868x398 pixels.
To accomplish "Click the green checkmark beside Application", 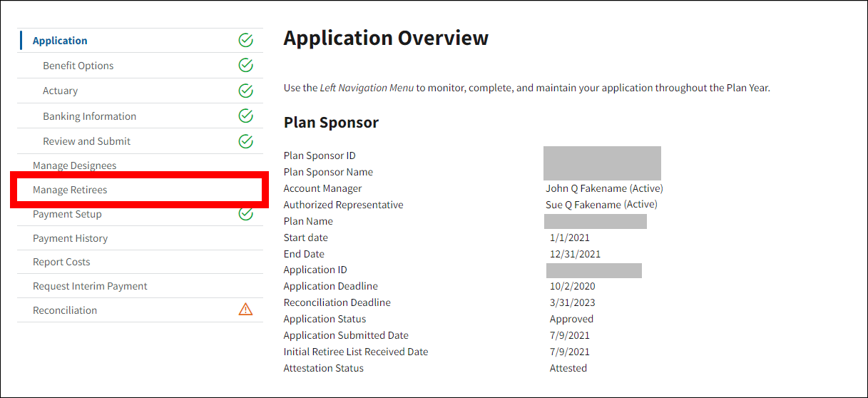I will [245, 41].
